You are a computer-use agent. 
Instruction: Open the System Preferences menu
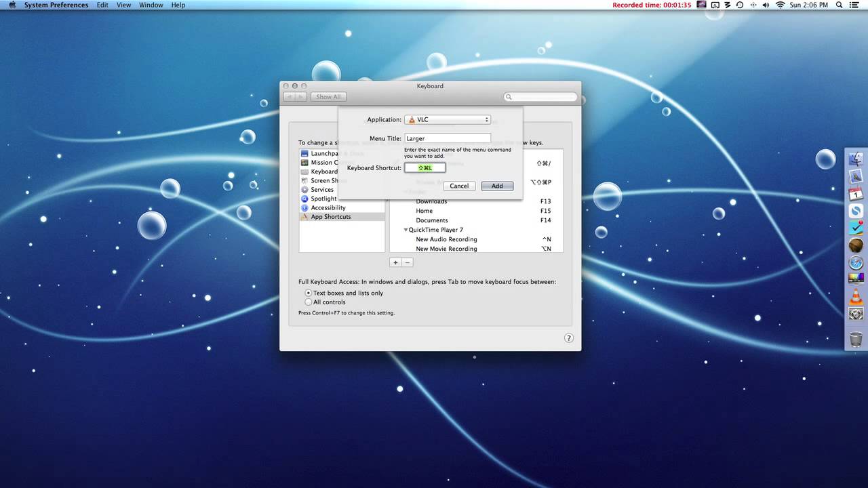click(56, 5)
